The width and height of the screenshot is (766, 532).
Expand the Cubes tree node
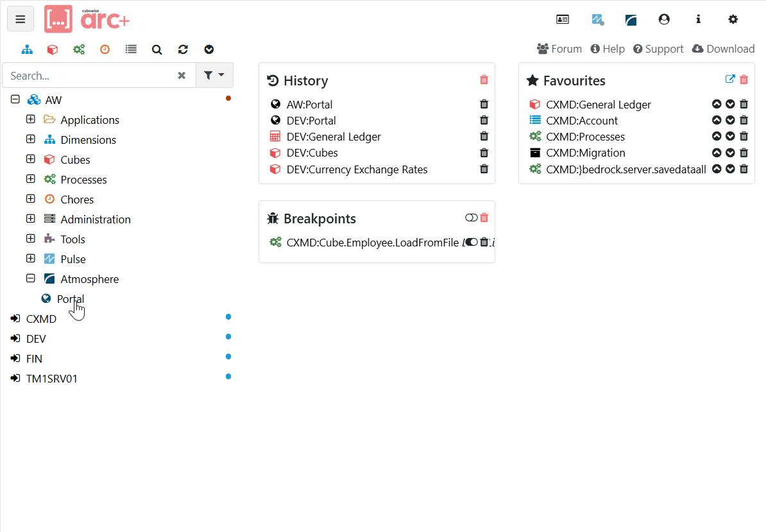30,160
